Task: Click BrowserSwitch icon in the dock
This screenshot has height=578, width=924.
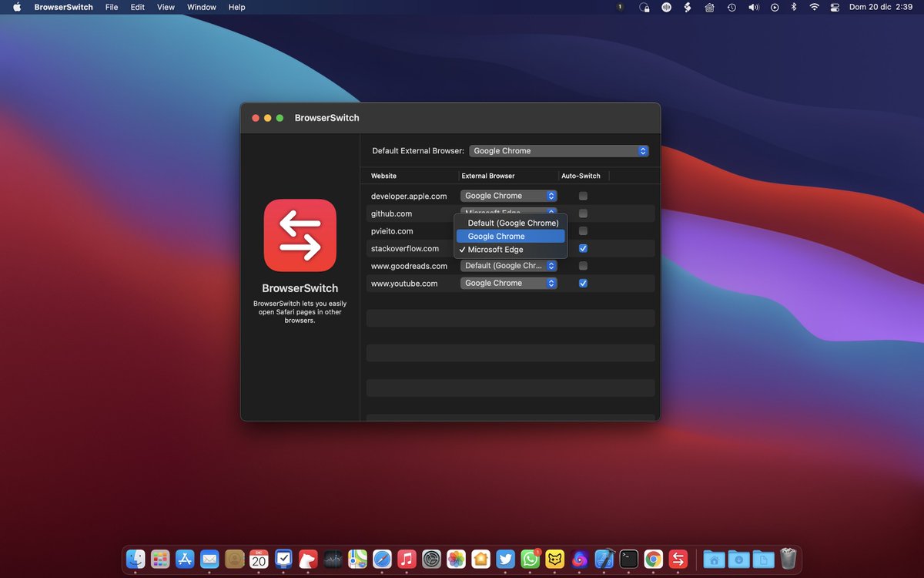Action: point(678,559)
